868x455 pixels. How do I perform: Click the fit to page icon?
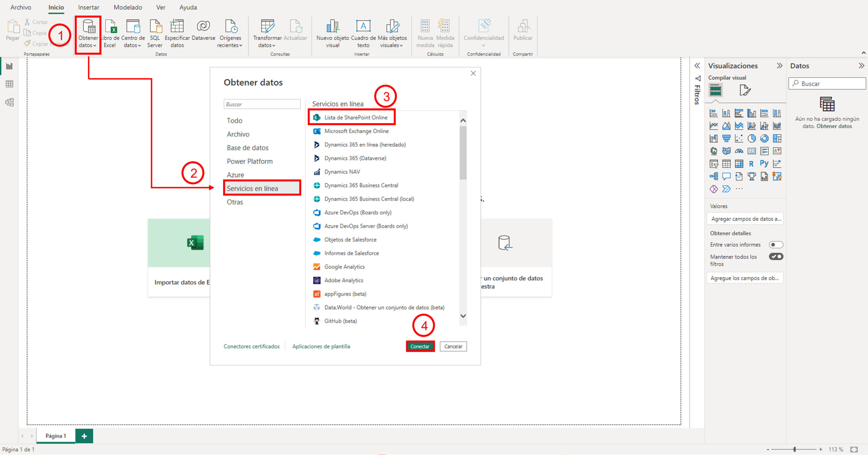point(854,449)
